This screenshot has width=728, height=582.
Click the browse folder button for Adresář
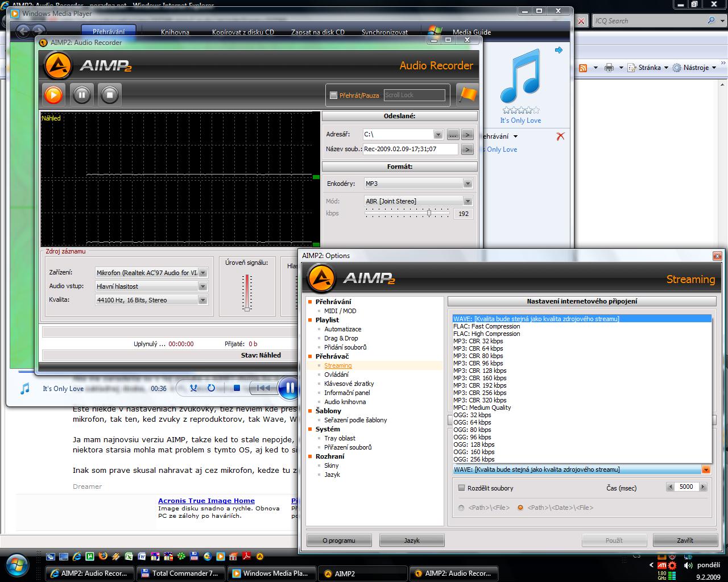[453, 135]
